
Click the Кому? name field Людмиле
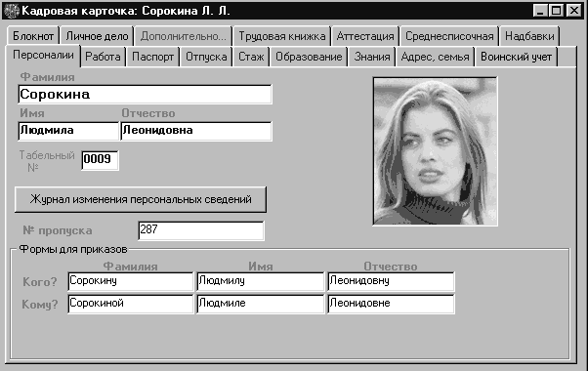260,304
